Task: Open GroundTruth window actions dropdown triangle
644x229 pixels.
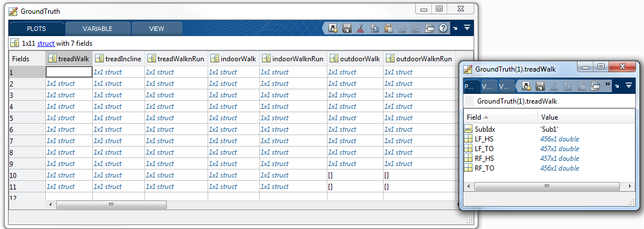Action: 467,27
